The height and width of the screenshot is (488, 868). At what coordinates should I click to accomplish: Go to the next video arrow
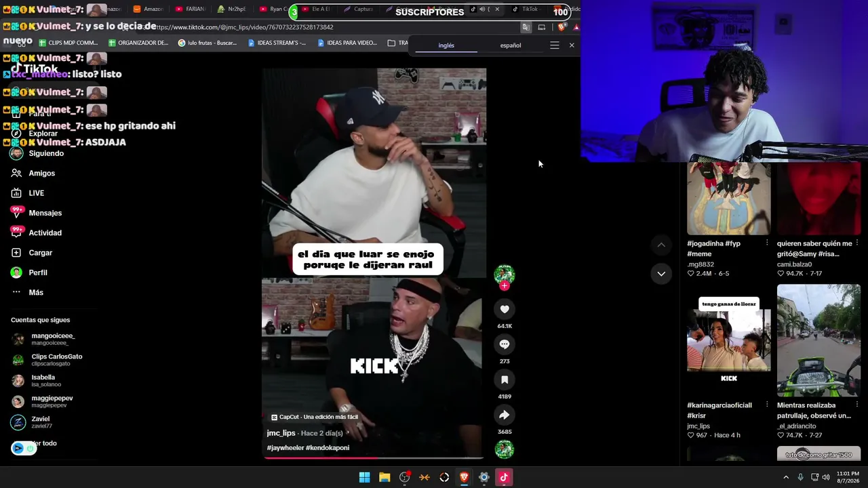click(x=661, y=274)
